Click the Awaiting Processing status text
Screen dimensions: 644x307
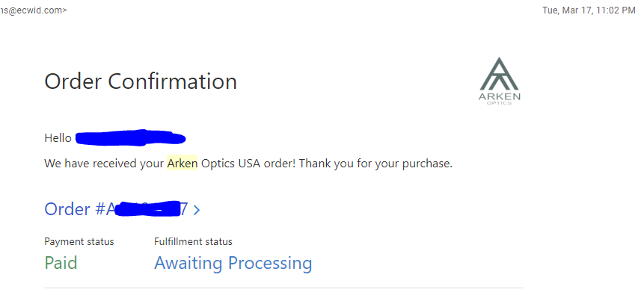point(233,263)
